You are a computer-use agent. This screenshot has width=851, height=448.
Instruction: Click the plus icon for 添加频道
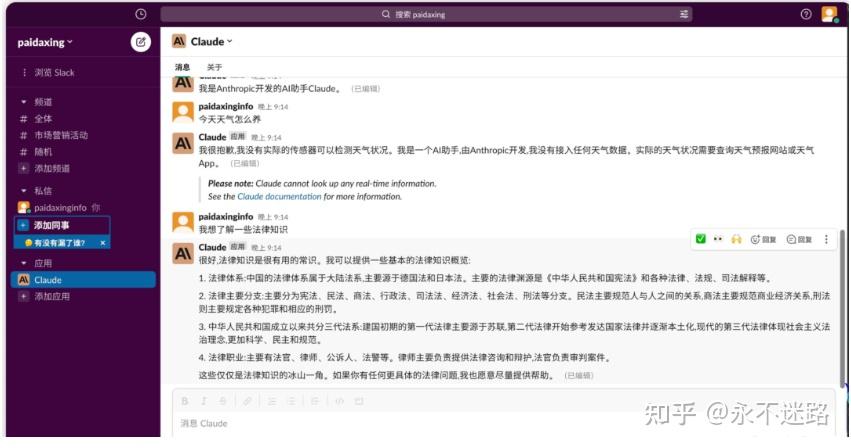23,168
